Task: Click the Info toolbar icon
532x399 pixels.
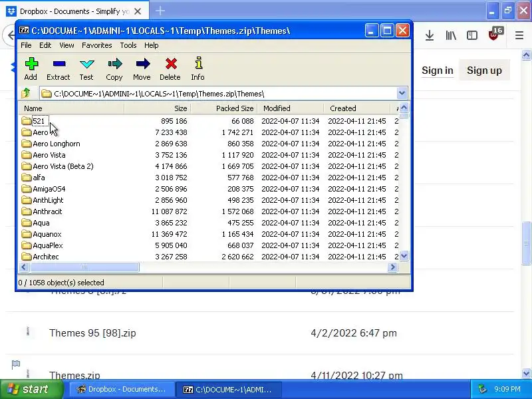Action: (x=198, y=63)
